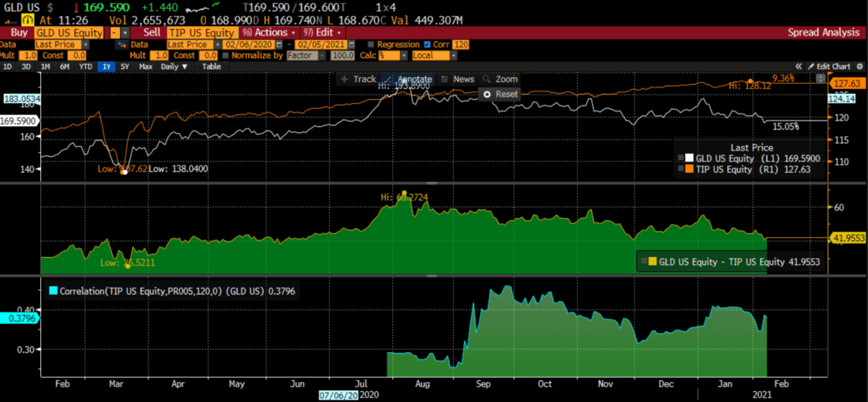Click the right axis scale adjuster icon

coord(821,79)
